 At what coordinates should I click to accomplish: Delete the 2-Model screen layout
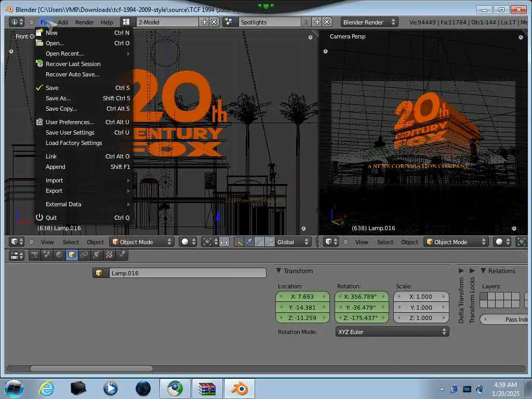point(214,22)
